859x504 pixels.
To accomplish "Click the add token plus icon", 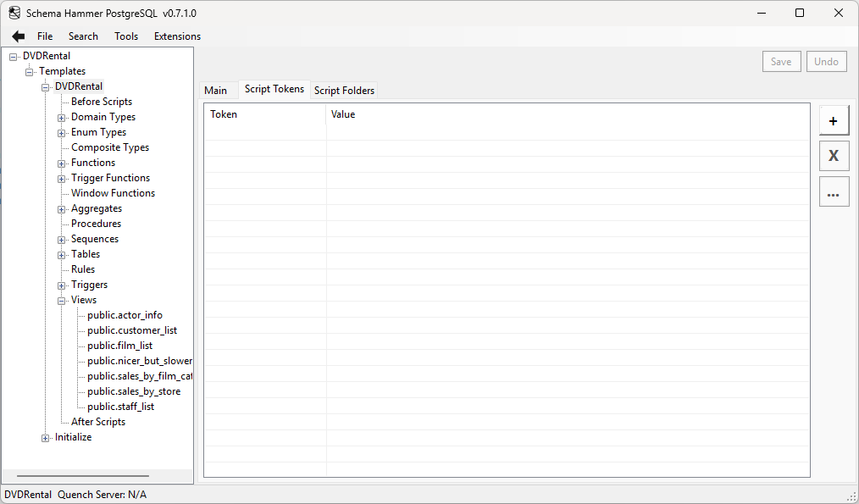I will point(834,119).
